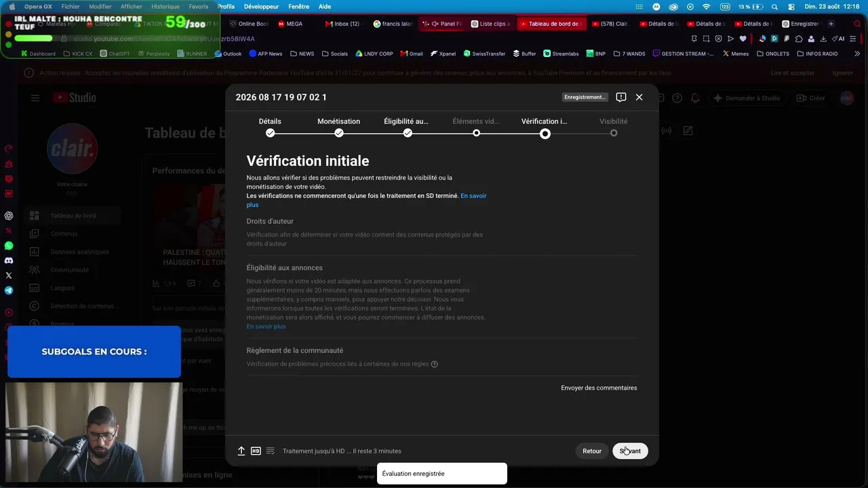Click Demander à Studio button
The width and height of the screenshot is (868, 488).
click(x=746, y=98)
